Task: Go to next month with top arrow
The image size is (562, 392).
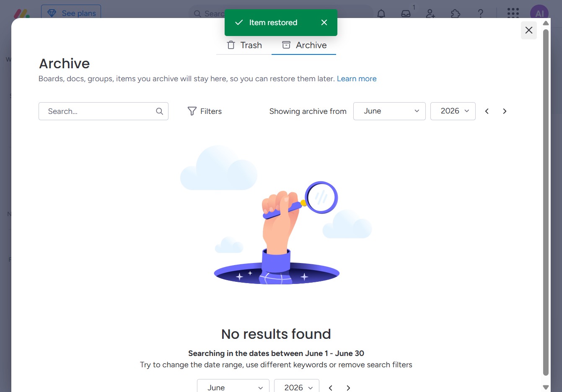Action: point(505,111)
